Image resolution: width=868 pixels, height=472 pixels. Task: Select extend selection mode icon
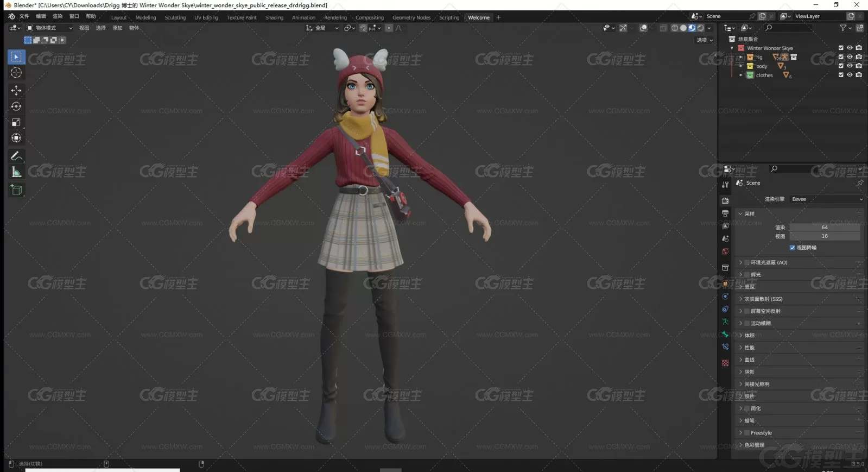point(36,40)
